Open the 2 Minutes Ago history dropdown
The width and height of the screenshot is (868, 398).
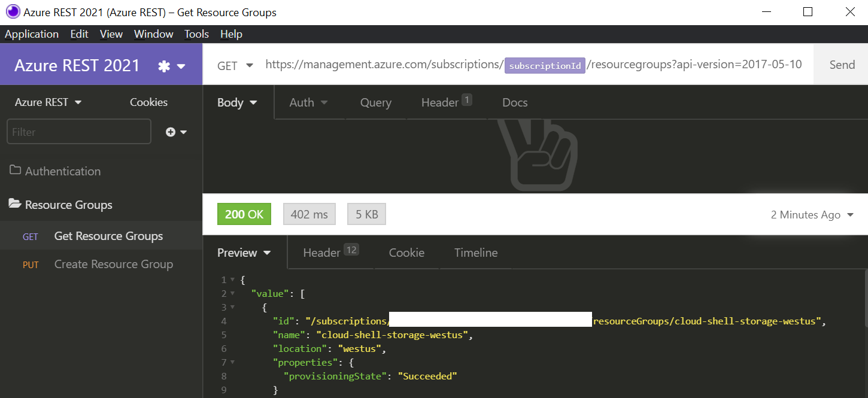point(812,214)
